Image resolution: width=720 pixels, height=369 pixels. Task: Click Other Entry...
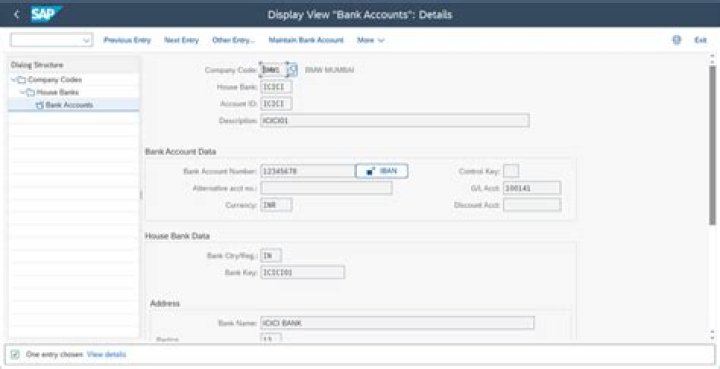point(233,40)
